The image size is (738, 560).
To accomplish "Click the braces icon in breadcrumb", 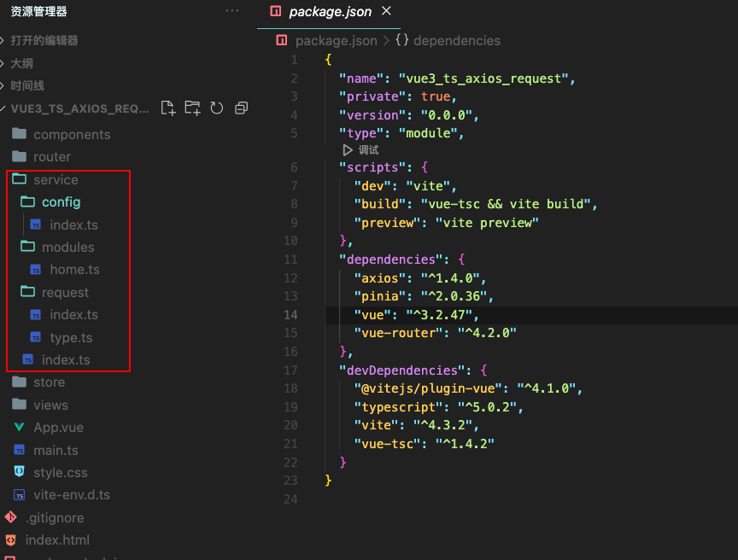I will [401, 40].
